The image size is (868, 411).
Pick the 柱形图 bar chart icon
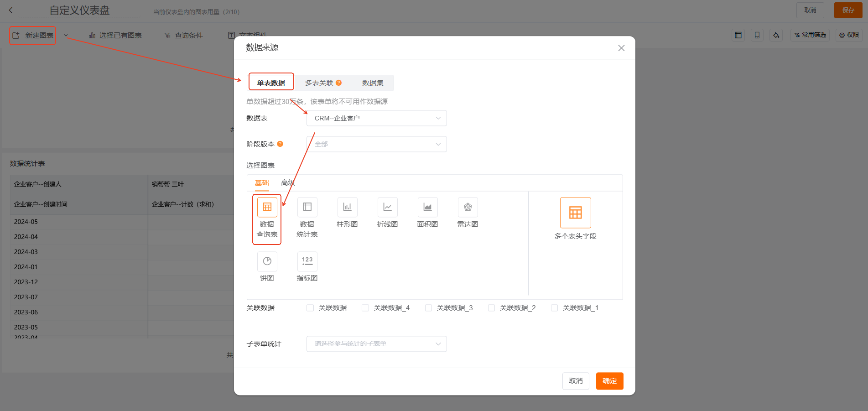pyautogui.click(x=347, y=208)
